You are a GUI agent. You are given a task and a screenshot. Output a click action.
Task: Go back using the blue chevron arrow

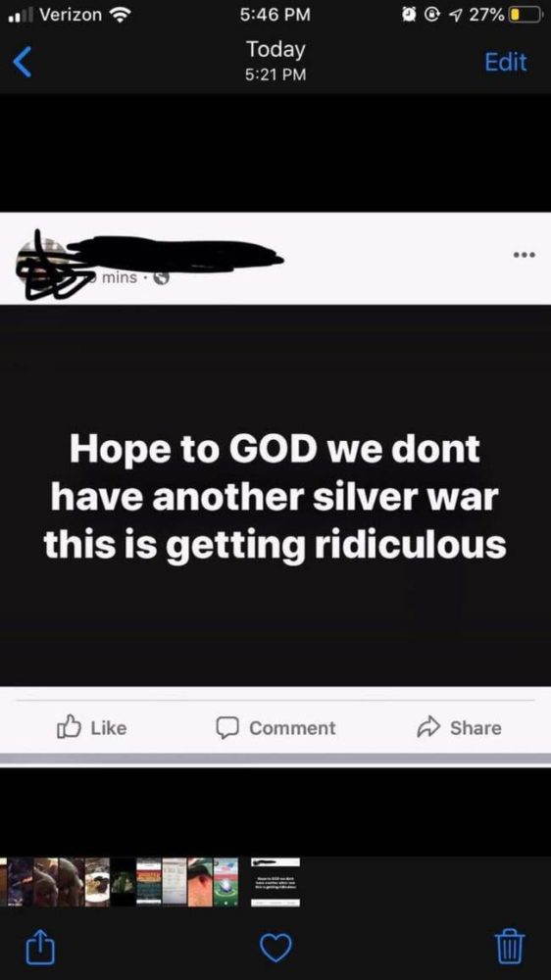point(23,63)
